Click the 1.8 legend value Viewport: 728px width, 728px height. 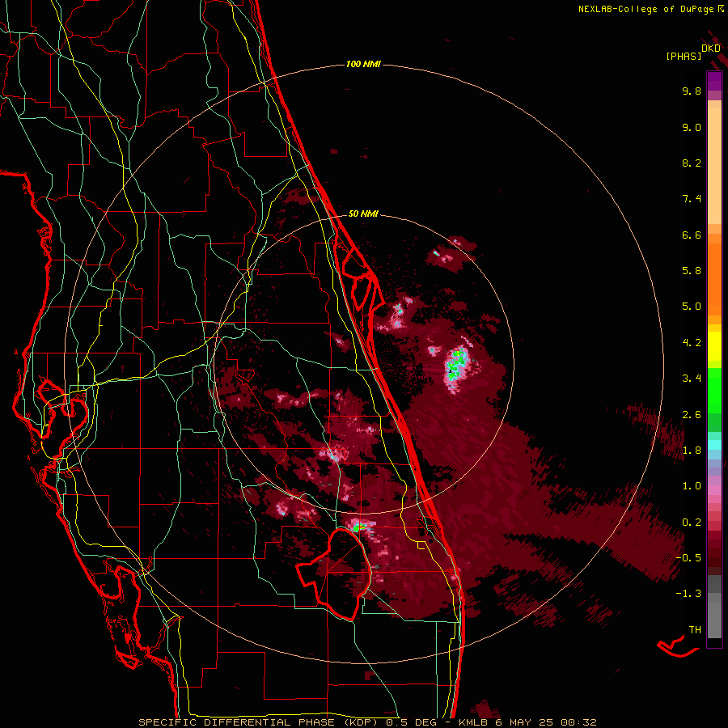692,451
